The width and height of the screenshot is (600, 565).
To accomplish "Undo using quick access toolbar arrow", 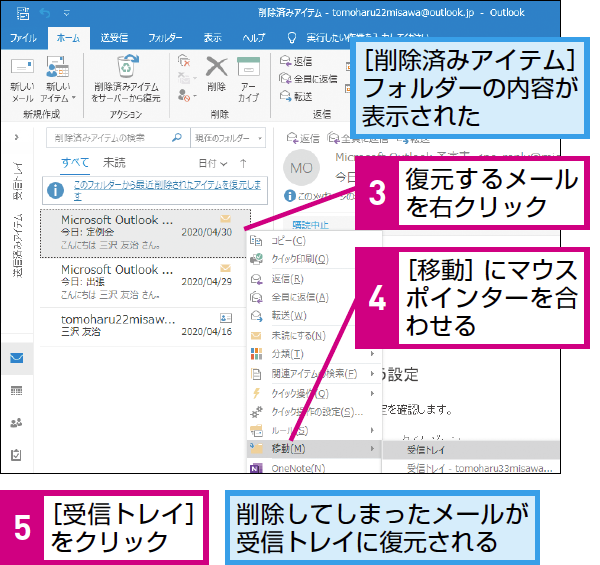I will click(x=45, y=13).
